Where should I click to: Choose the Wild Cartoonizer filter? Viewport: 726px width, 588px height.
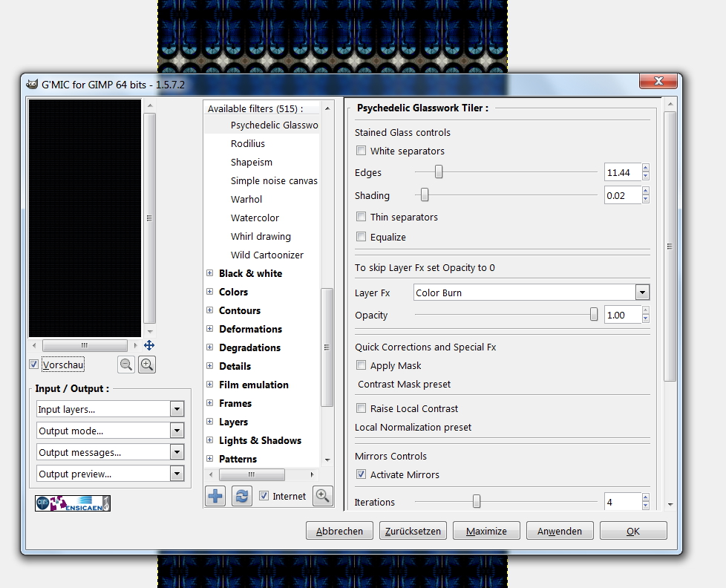(266, 255)
